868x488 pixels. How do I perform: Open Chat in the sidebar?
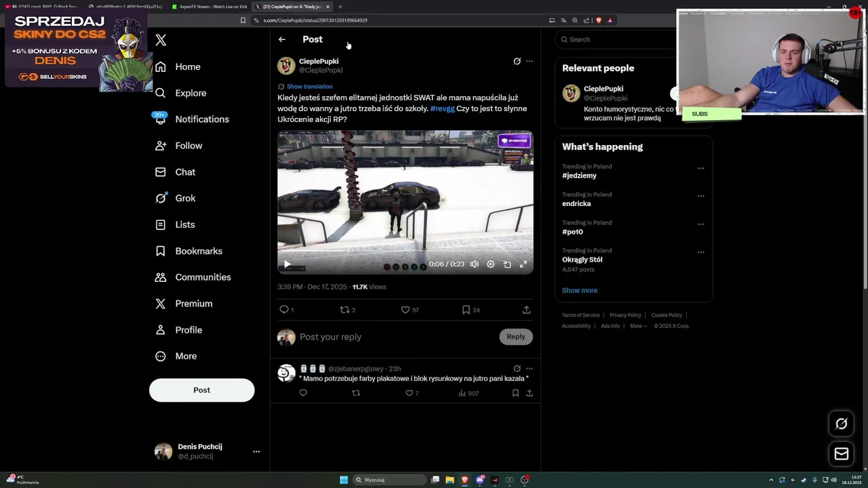pos(175,172)
